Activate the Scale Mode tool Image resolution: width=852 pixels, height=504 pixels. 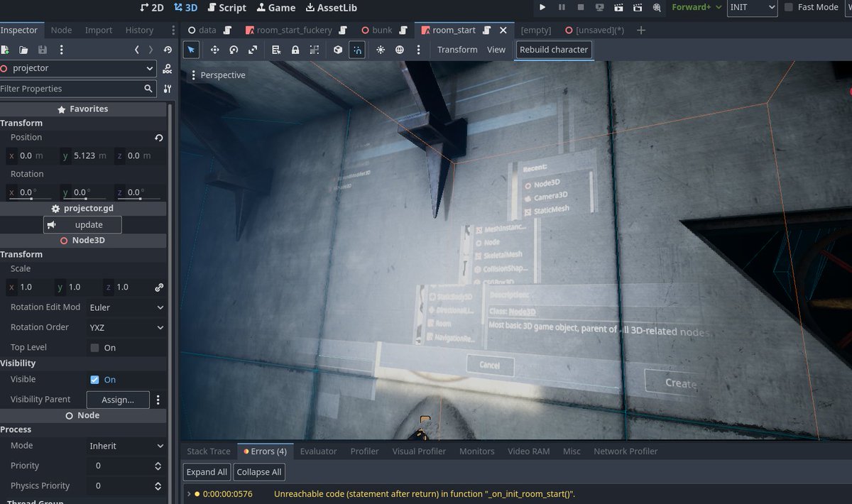pyautogui.click(x=253, y=50)
